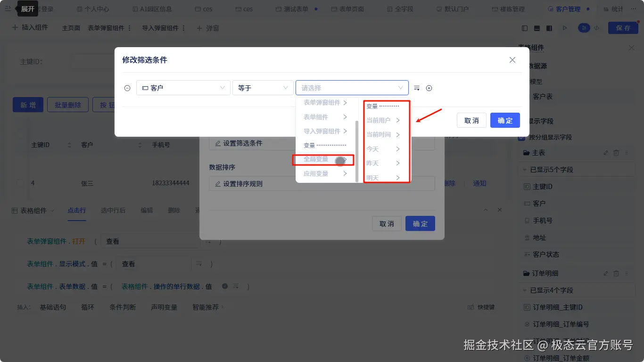Click 确定 in the background settings dialog
Image resolution: width=644 pixels, height=362 pixels.
pos(420,223)
